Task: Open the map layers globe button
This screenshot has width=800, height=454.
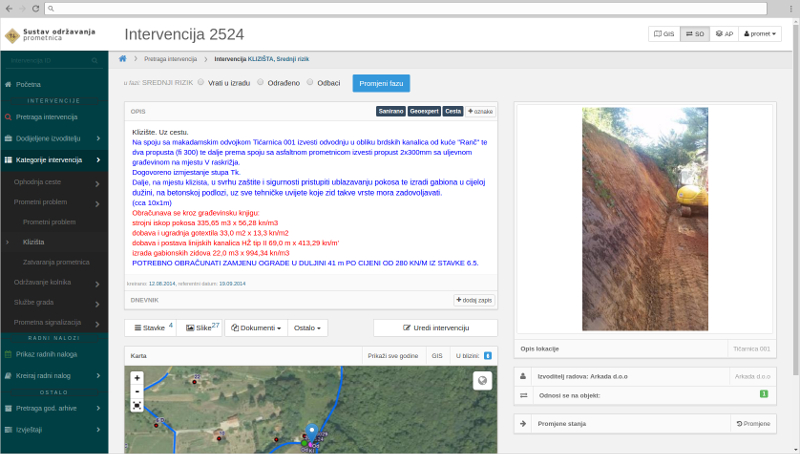Action: point(482,380)
